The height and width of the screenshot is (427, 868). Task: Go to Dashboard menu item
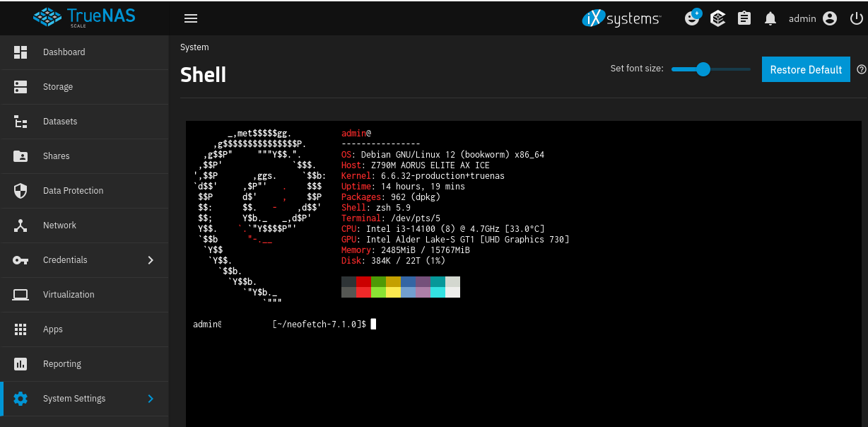tap(85, 52)
